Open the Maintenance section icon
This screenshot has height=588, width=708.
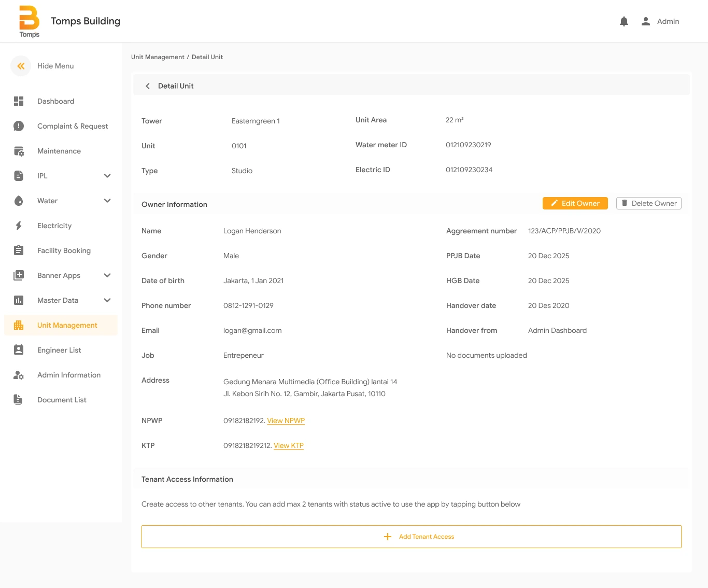pyautogui.click(x=19, y=151)
